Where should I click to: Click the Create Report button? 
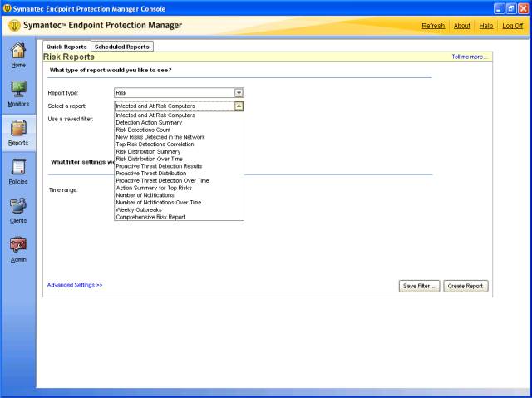point(465,286)
